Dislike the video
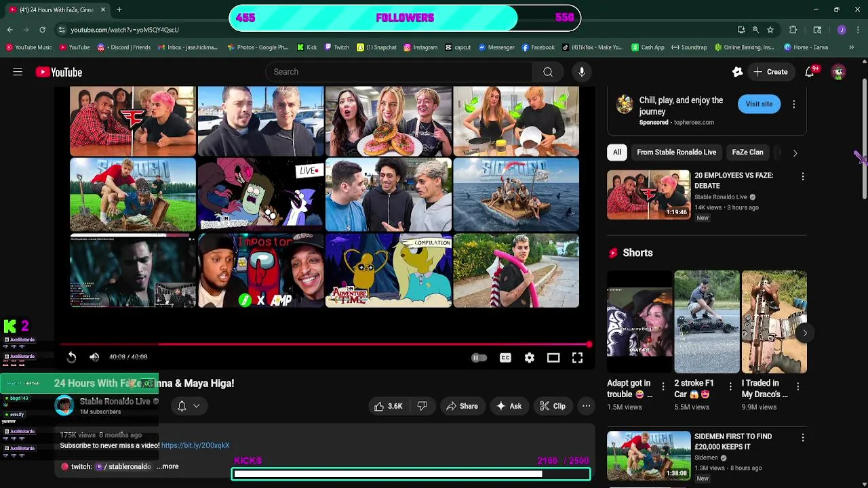 (x=422, y=406)
